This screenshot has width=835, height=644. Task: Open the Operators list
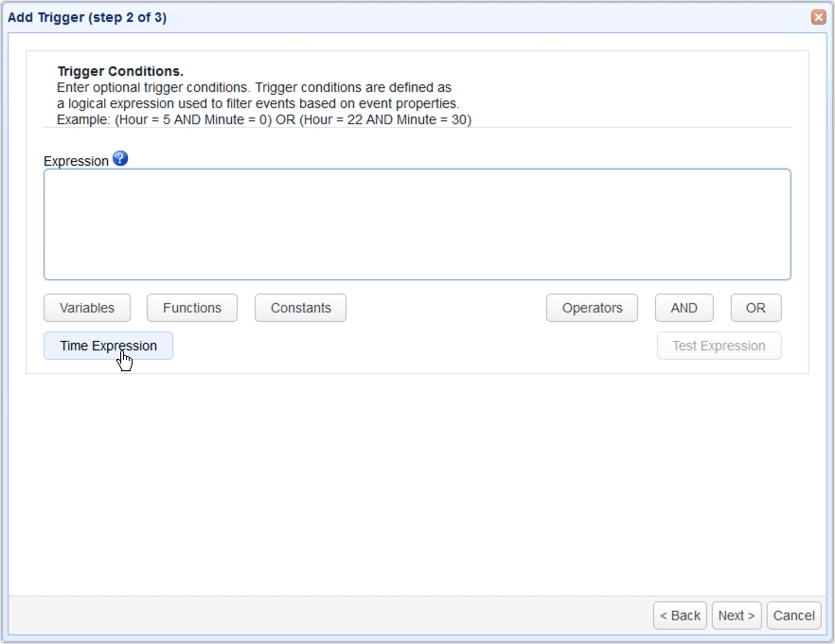point(593,308)
